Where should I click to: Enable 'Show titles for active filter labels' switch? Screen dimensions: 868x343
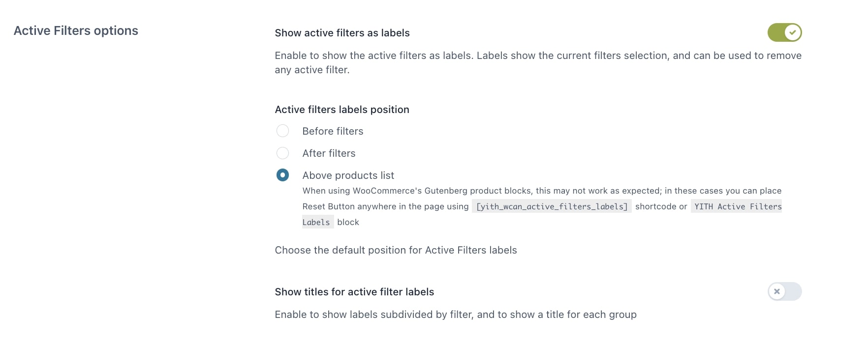click(x=784, y=291)
